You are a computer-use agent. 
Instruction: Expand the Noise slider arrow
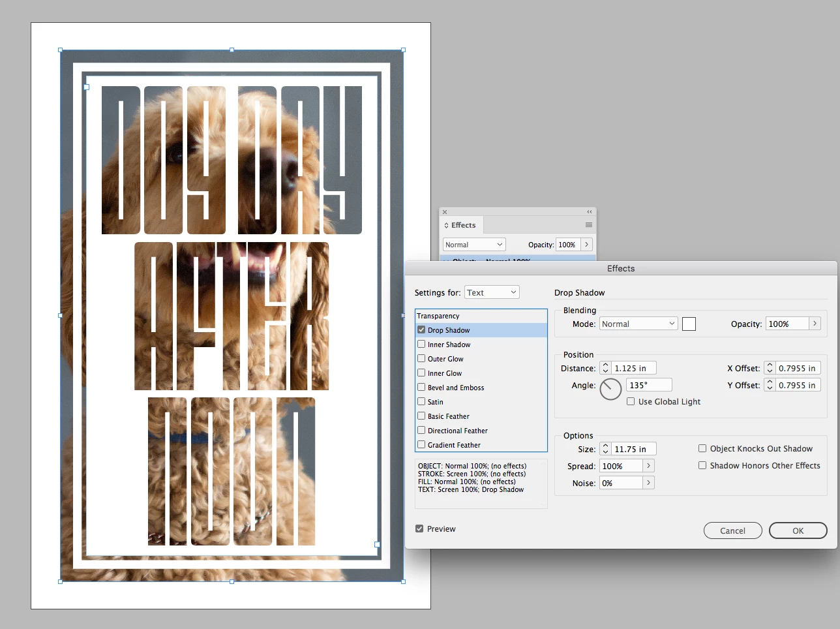point(648,483)
